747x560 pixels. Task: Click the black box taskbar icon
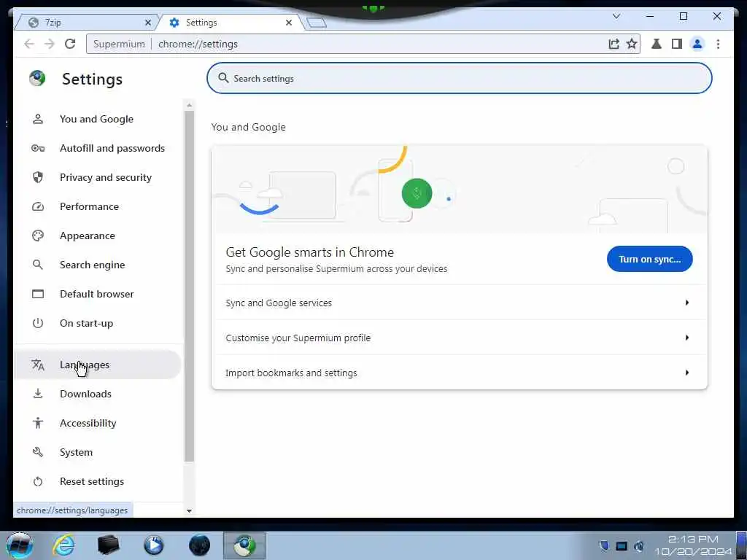pyautogui.click(x=108, y=545)
